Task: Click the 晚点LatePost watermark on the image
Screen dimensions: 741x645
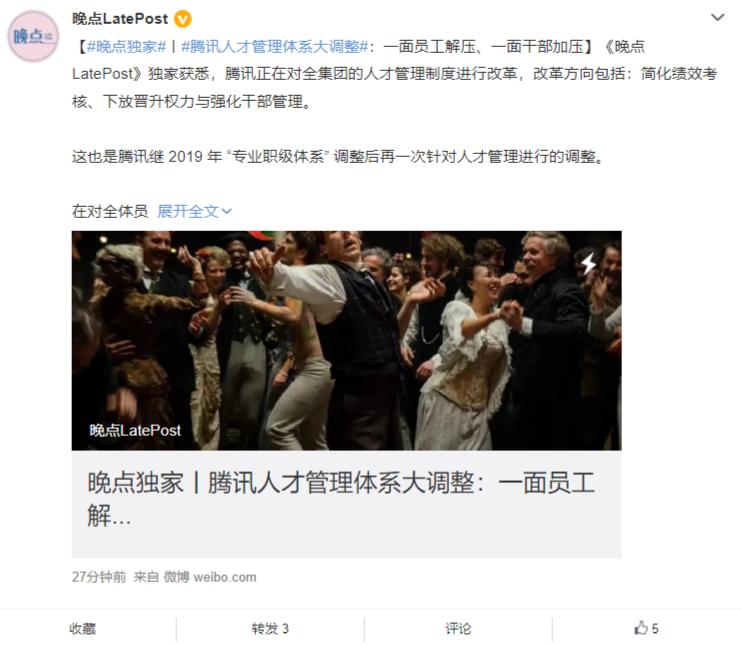Action: point(135,430)
